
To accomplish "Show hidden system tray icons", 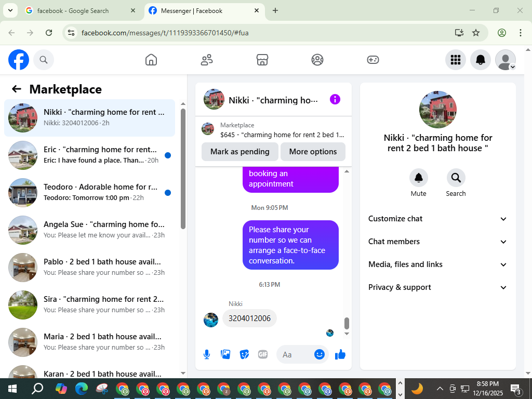I will coord(440,389).
